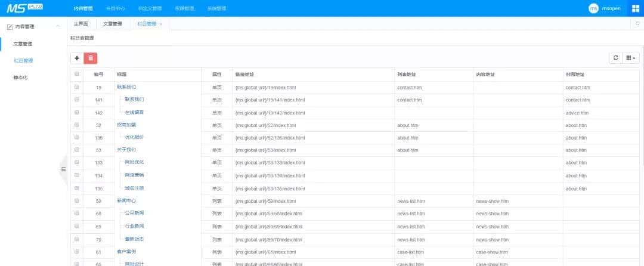Open 内容管理 in the top menu
Image resolution: width=644 pixels, height=266 pixels.
(83, 8)
